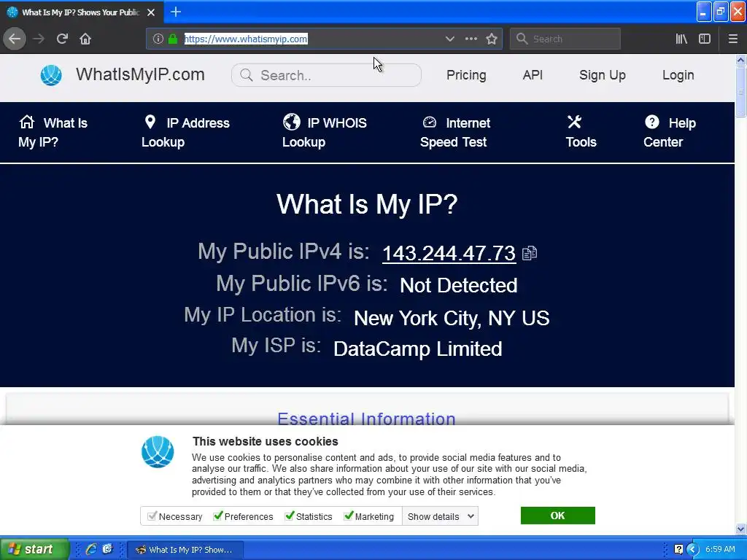The width and height of the screenshot is (747, 560).
Task: Copy the IPv4 address with the copy icon
Action: tap(530, 253)
